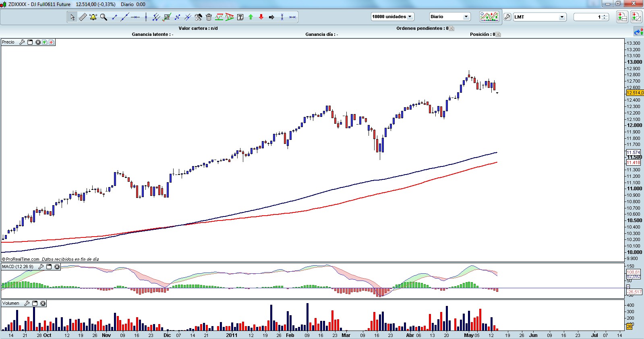
Task: Close the Volumen panel
Action: pos(43,303)
